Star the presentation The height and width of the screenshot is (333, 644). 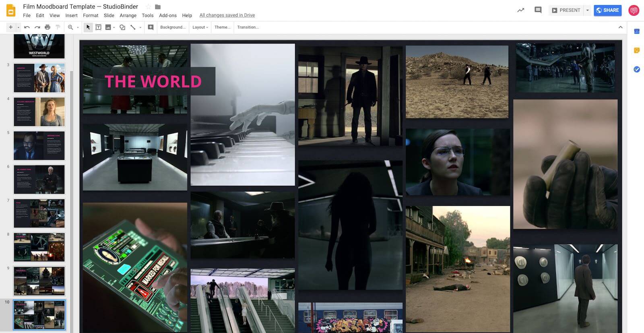pyautogui.click(x=148, y=7)
